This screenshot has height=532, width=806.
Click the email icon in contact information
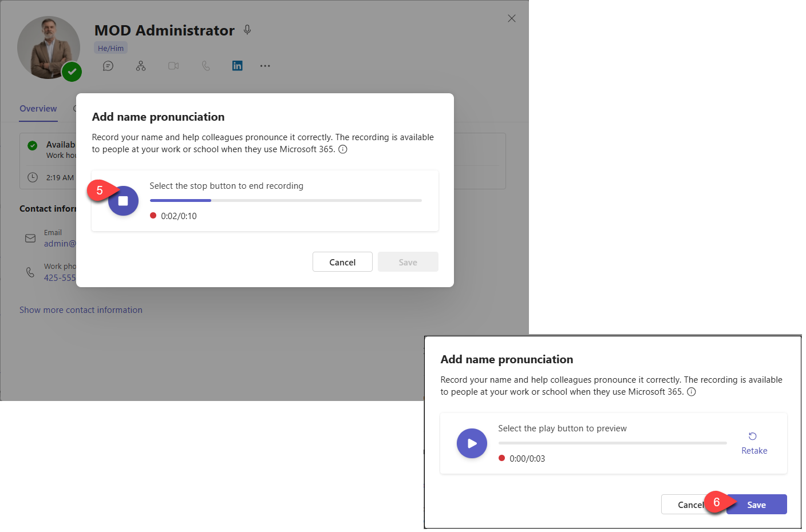pyautogui.click(x=30, y=238)
